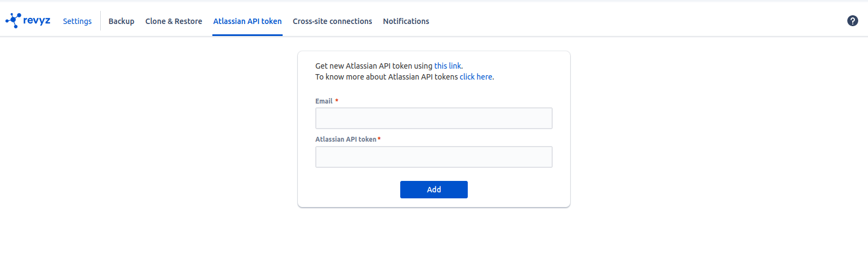This screenshot has width=868, height=273.
Task: Click the Email field label
Action: coord(323,101)
